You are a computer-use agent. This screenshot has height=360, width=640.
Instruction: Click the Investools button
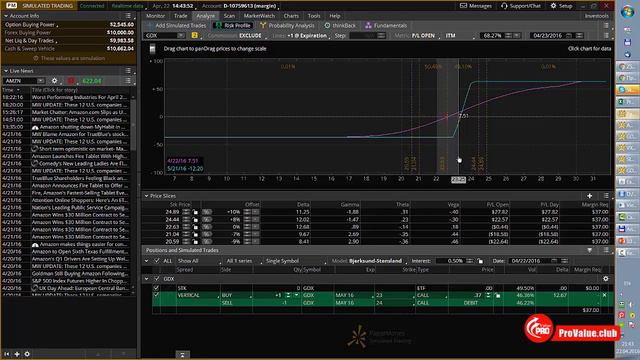click(x=596, y=16)
